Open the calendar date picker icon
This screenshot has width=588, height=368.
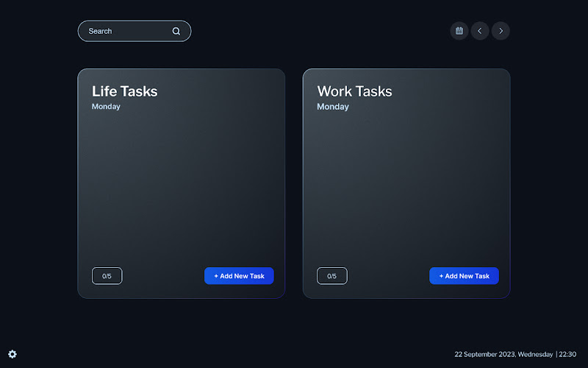point(459,31)
